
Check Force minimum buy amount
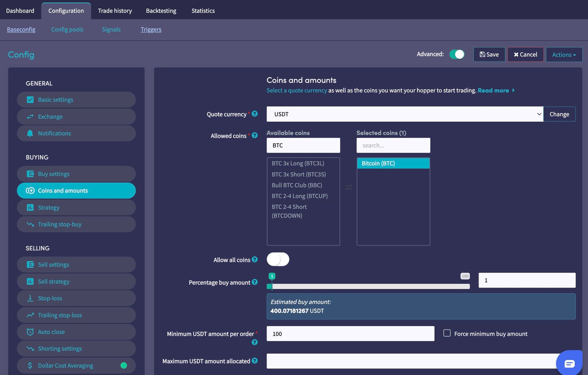(447, 333)
